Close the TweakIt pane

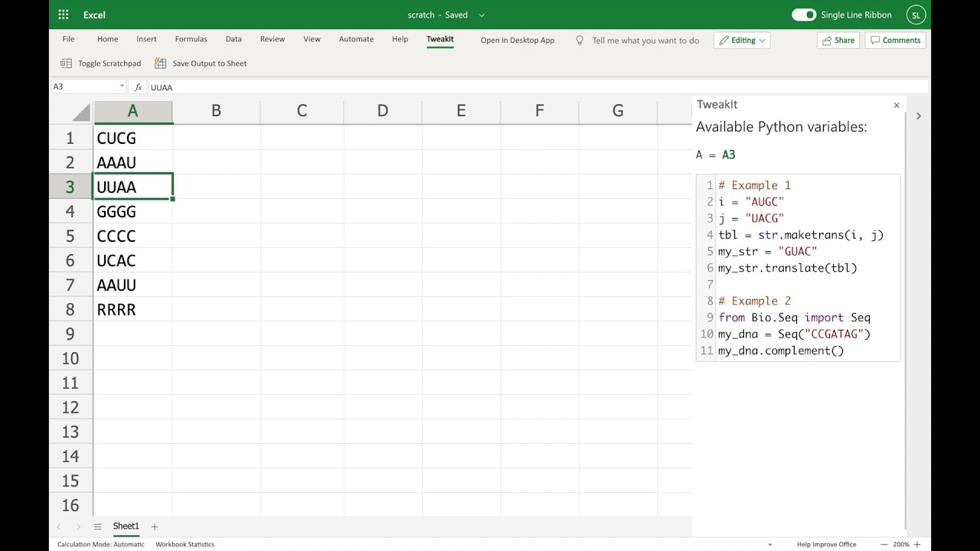tap(897, 105)
